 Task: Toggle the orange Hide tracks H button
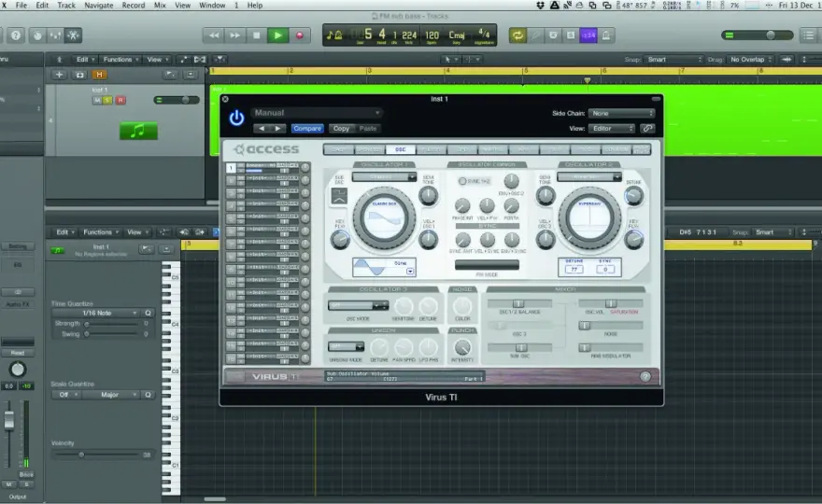tap(99, 75)
